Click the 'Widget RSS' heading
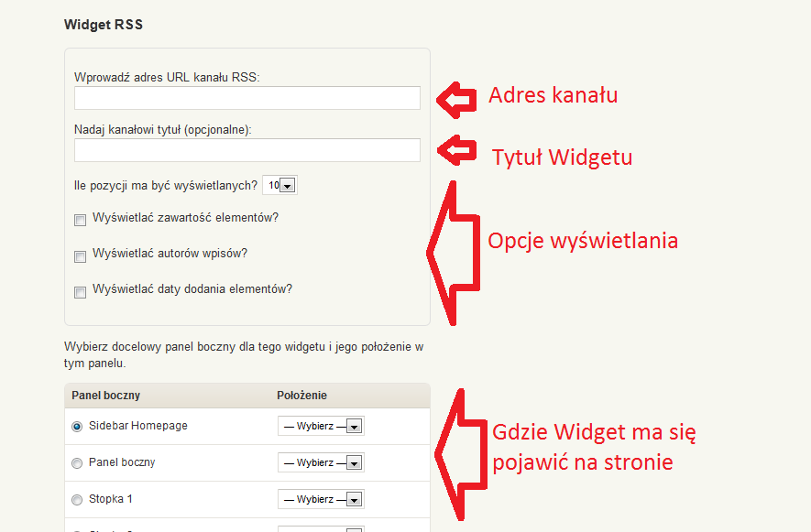Screen dimensions: 811x532 pos(103,25)
